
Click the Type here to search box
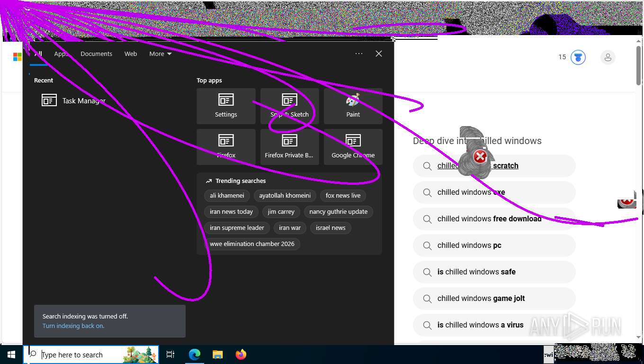pyautogui.click(x=91, y=355)
